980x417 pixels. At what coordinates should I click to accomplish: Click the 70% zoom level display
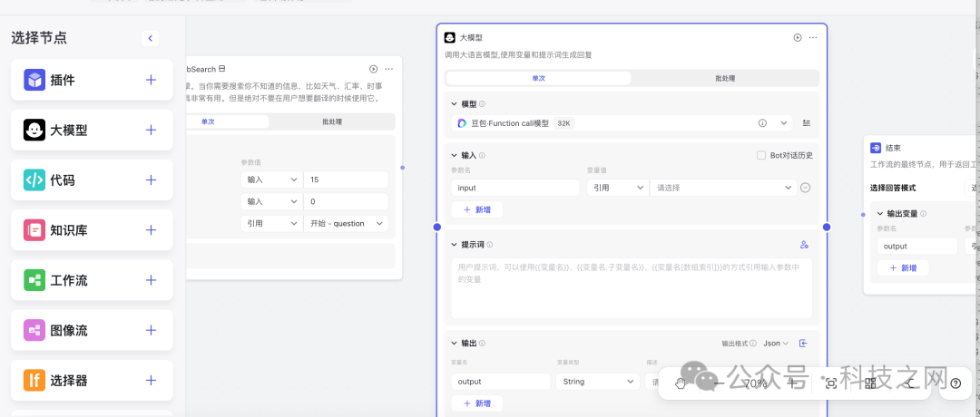click(756, 383)
